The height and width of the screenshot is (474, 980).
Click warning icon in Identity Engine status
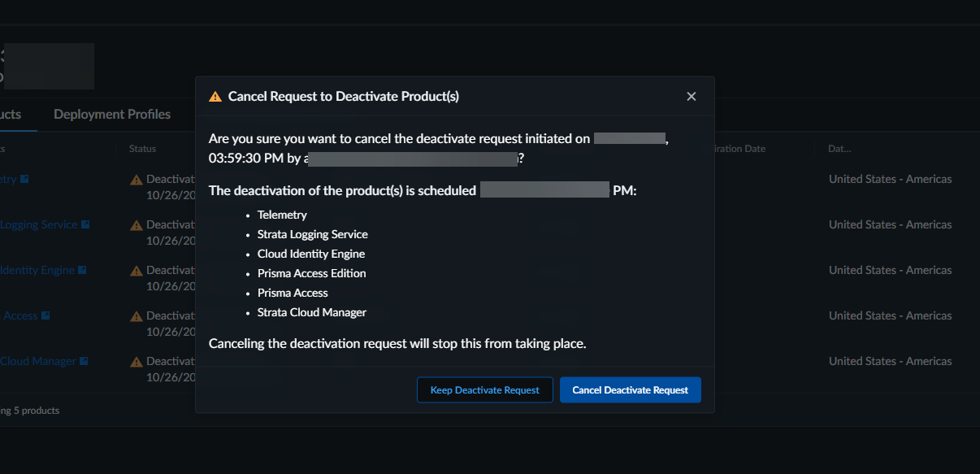(137, 271)
